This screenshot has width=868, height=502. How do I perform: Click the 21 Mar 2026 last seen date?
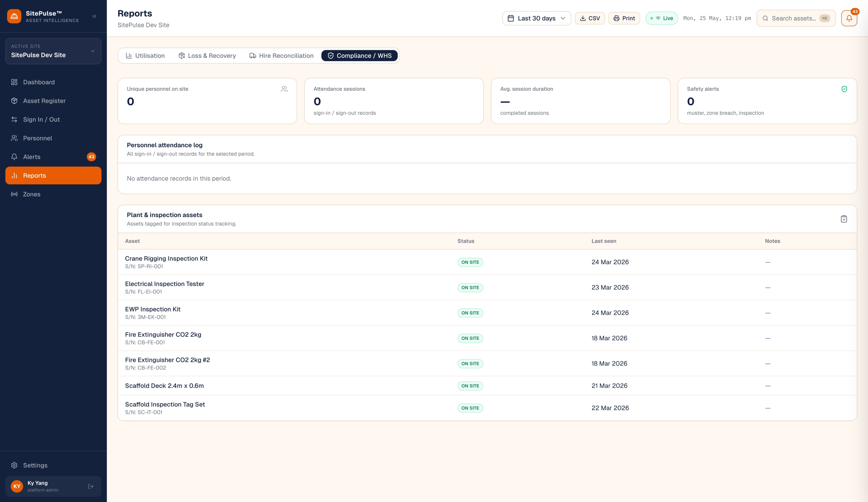pyautogui.click(x=609, y=386)
